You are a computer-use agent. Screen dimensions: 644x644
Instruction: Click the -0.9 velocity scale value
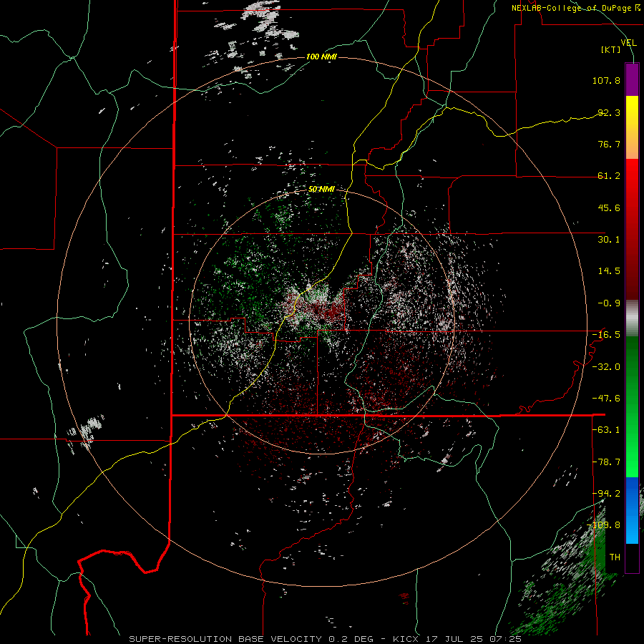[x=609, y=303]
